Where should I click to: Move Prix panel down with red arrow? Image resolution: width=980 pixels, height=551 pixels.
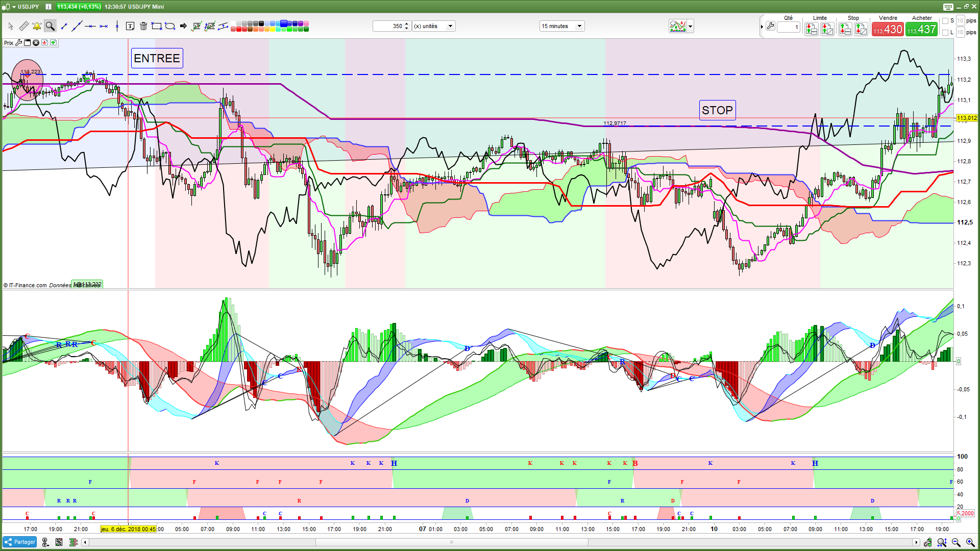coord(44,43)
